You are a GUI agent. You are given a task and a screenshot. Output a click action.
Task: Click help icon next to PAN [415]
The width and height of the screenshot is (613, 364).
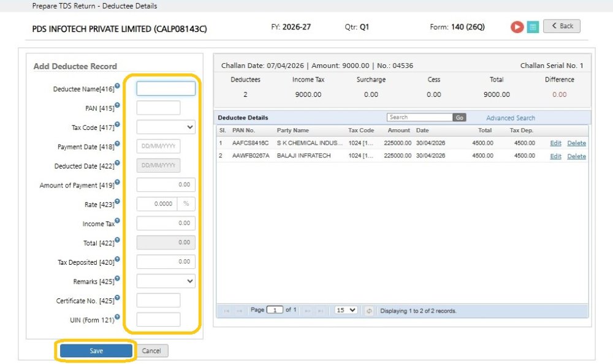click(117, 105)
